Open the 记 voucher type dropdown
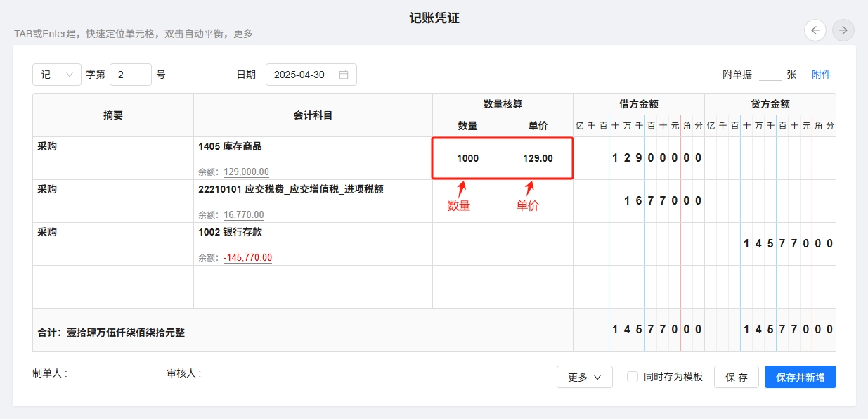868x419 pixels. coord(57,75)
